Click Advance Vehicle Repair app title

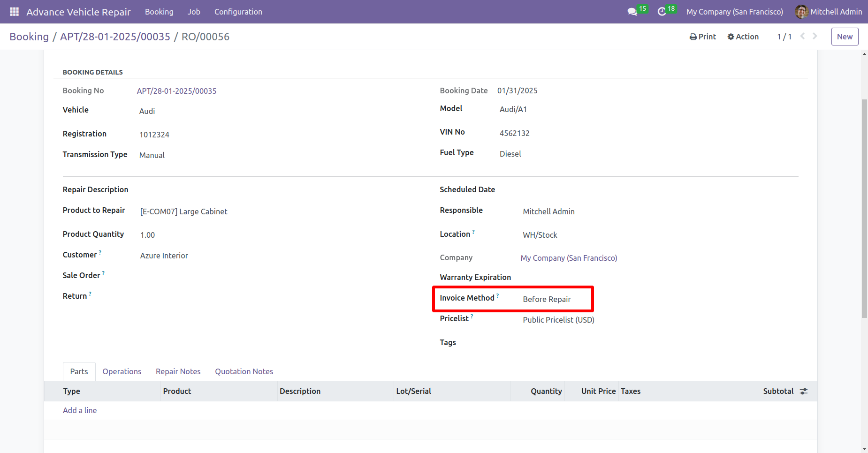click(x=78, y=12)
